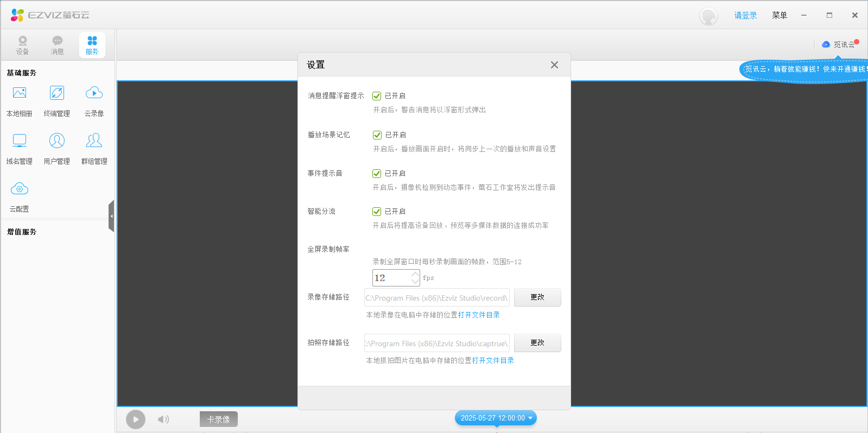Mute the speaker volume icon
The image size is (868, 433).
(x=163, y=419)
